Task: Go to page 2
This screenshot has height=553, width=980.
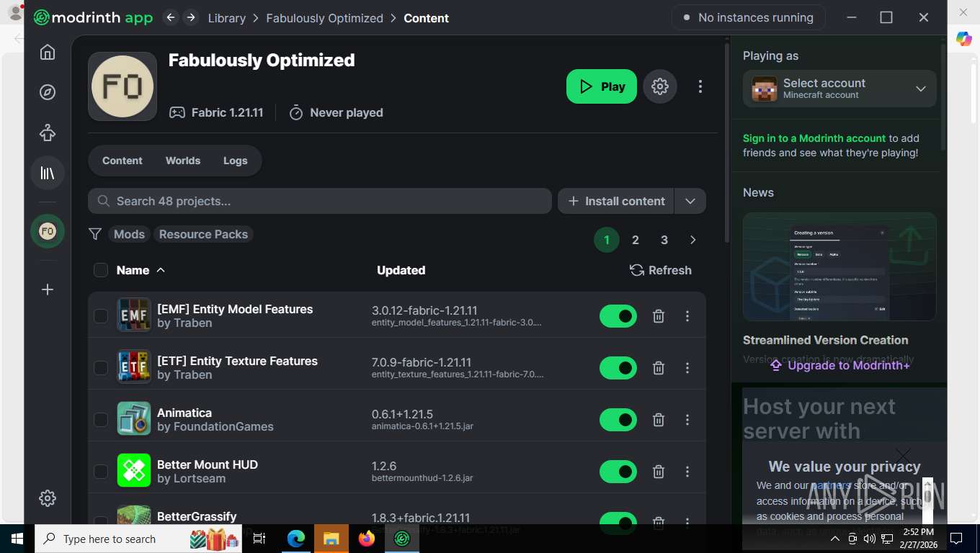Action: (x=636, y=240)
